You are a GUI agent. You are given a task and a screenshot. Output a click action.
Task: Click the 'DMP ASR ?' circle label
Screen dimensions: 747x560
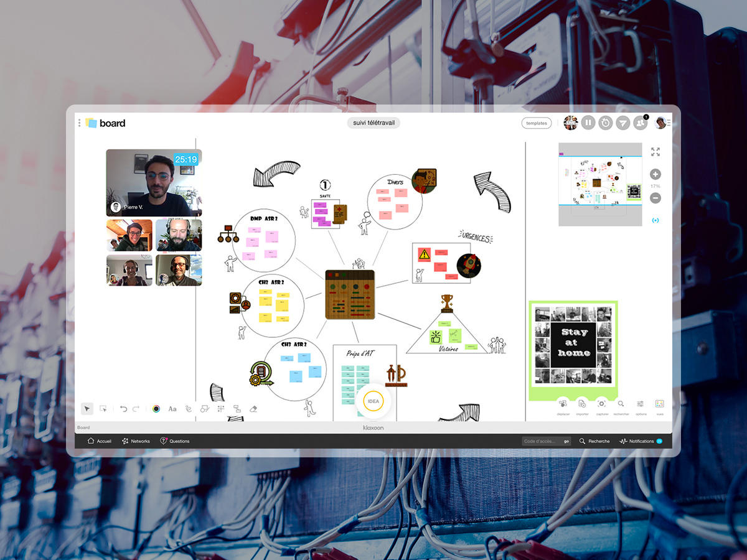(263, 218)
